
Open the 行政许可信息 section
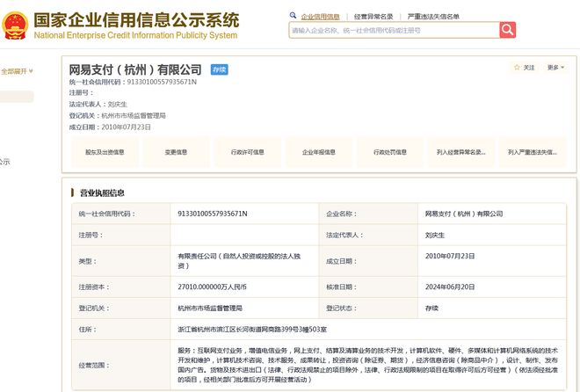pos(248,152)
